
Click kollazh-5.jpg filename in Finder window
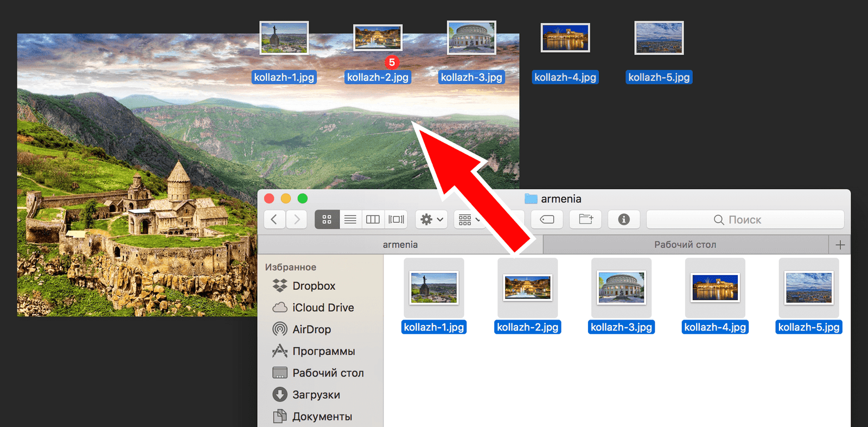tap(809, 327)
